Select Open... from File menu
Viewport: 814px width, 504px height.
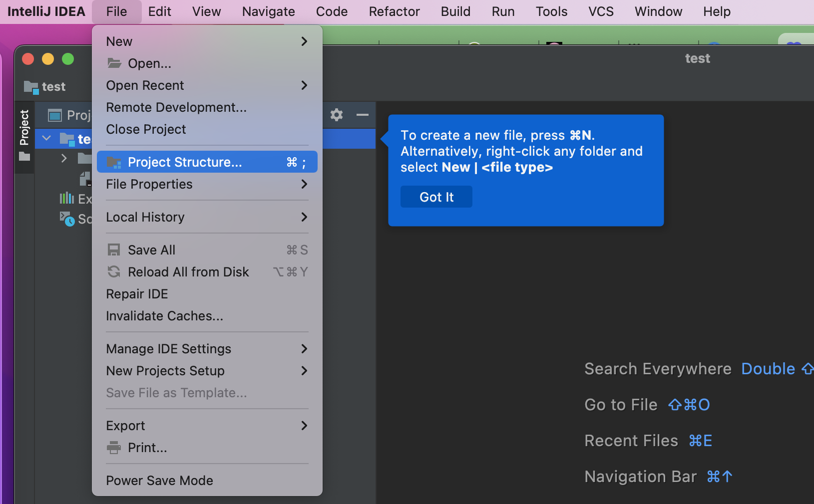(x=207, y=63)
